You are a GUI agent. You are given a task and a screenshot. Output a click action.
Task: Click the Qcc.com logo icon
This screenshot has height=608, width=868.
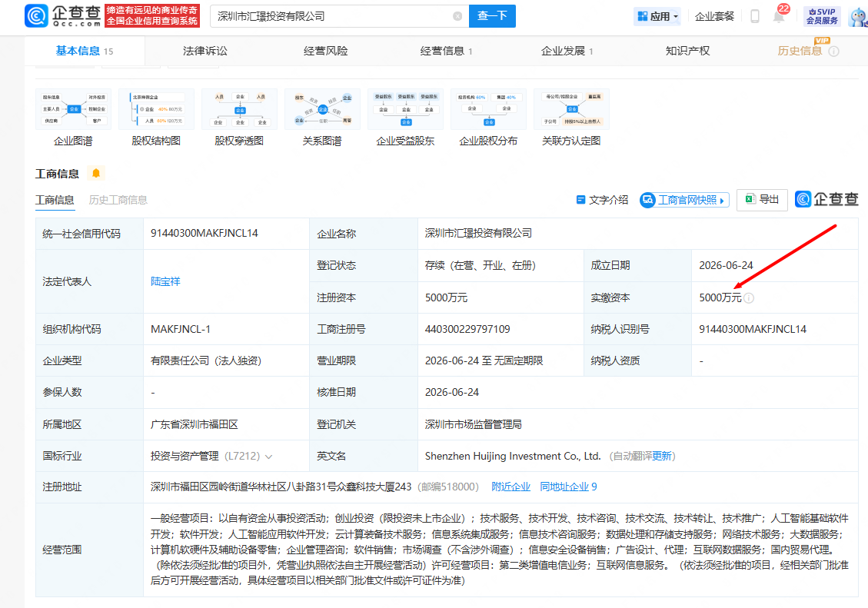(36, 15)
